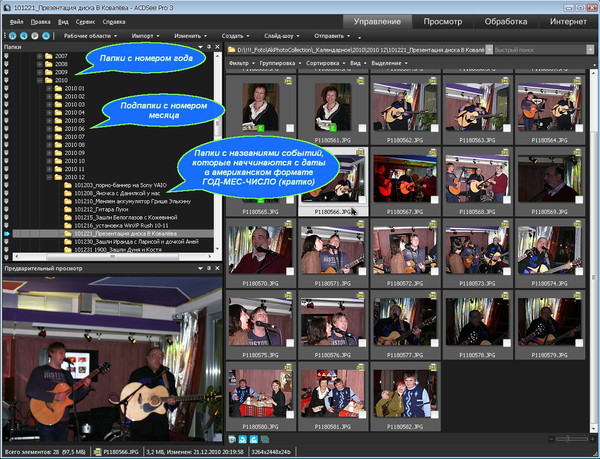This screenshot has width=600, height=459.
Task: Open the Правка menu
Action: pos(40,22)
